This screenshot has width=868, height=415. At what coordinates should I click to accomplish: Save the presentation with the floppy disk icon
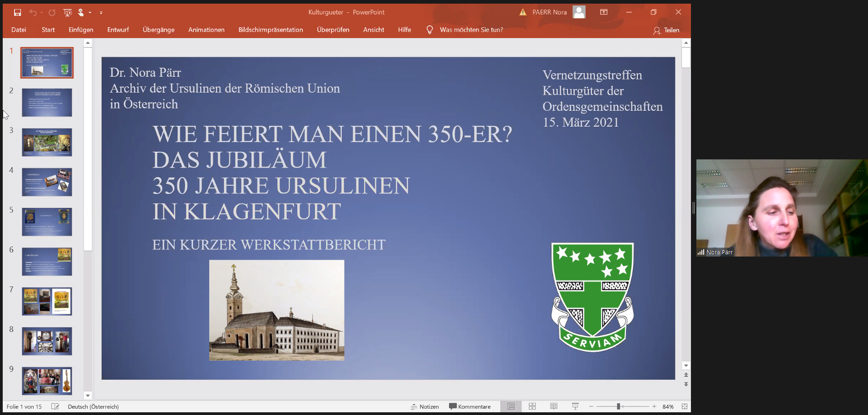(17, 12)
